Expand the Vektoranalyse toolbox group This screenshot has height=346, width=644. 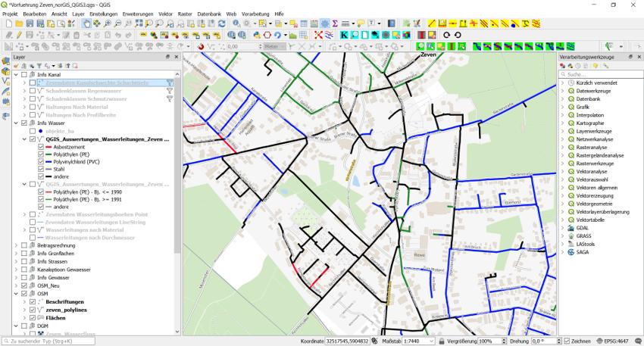point(562,172)
